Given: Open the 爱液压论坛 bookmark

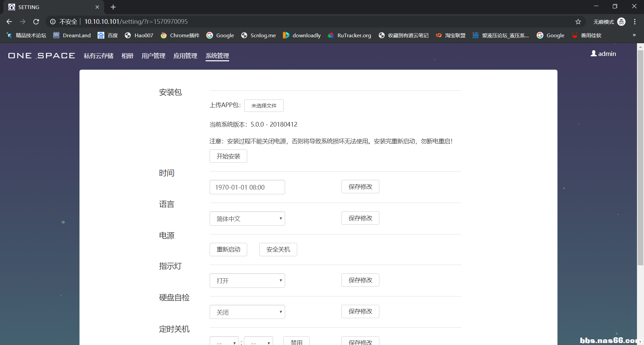Looking at the screenshot, I should point(500,36).
